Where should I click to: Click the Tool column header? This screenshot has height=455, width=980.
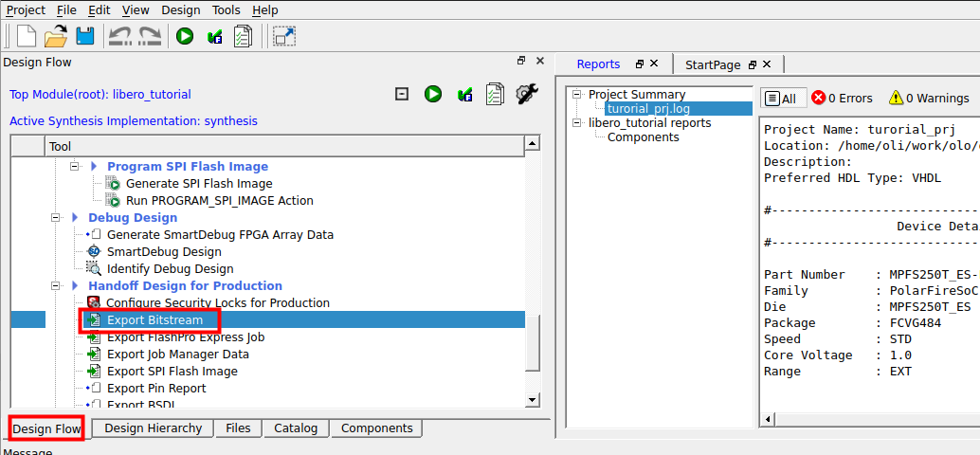click(x=284, y=147)
